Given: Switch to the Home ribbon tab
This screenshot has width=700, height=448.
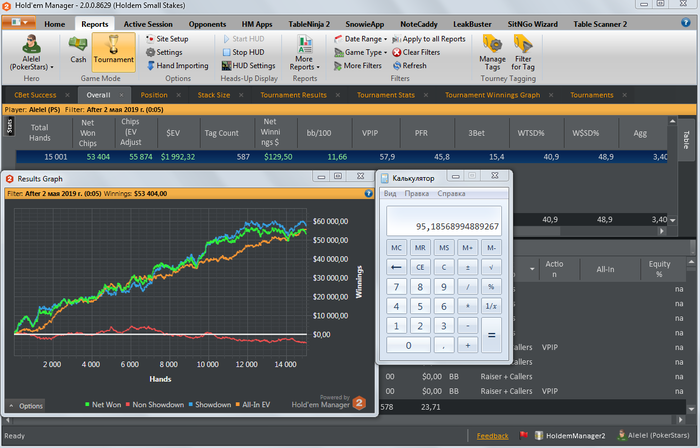Looking at the screenshot, I should [54, 24].
